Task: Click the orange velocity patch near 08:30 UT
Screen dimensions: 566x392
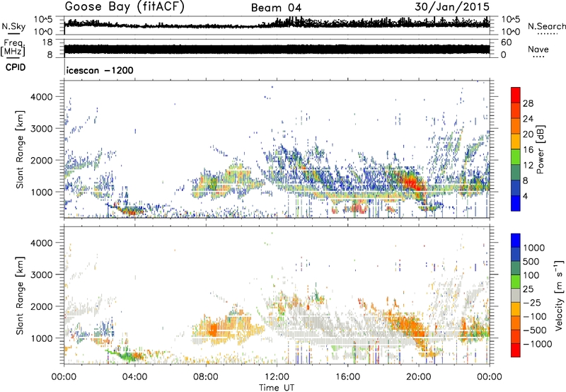Action: click(213, 330)
